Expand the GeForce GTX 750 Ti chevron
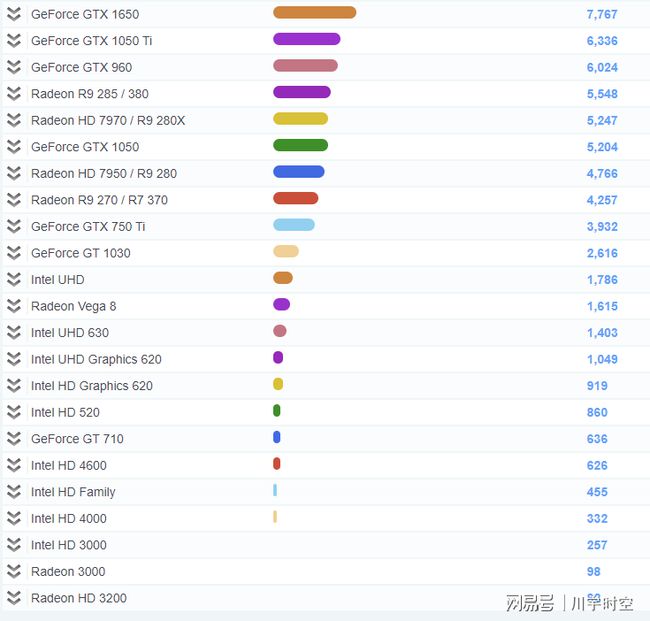This screenshot has width=650, height=621. 14,226
